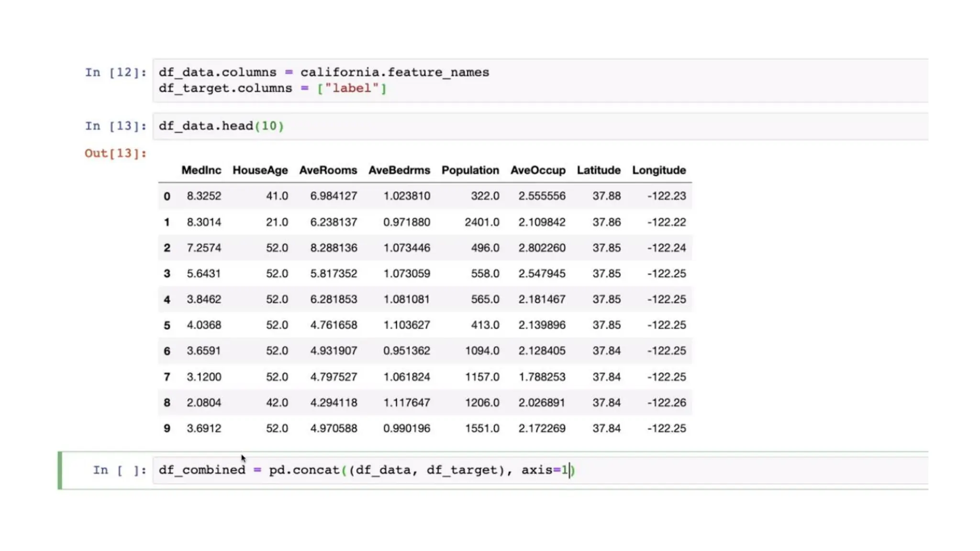Image resolution: width=980 pixels, height=551 pixels.
Task: Click the In [12] cell prompt
Action: pyautogui.click(x=115, y=73)
